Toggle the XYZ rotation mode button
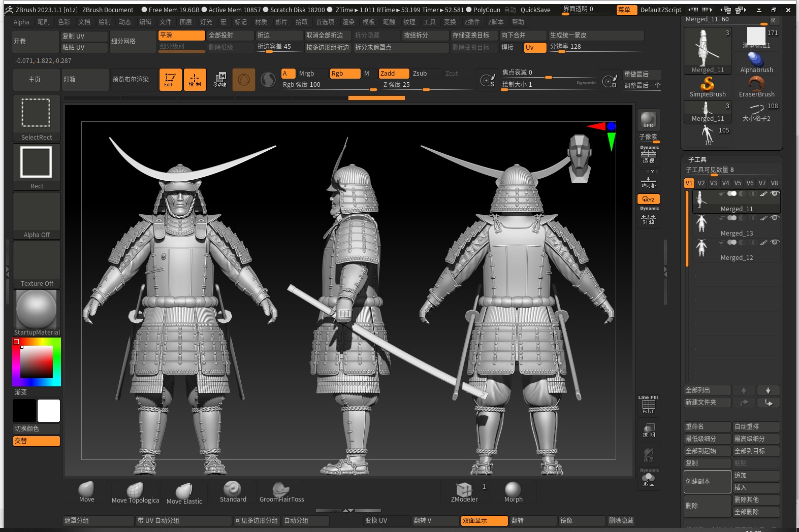Viewport: 799px width, 532px height. point(649,199)
